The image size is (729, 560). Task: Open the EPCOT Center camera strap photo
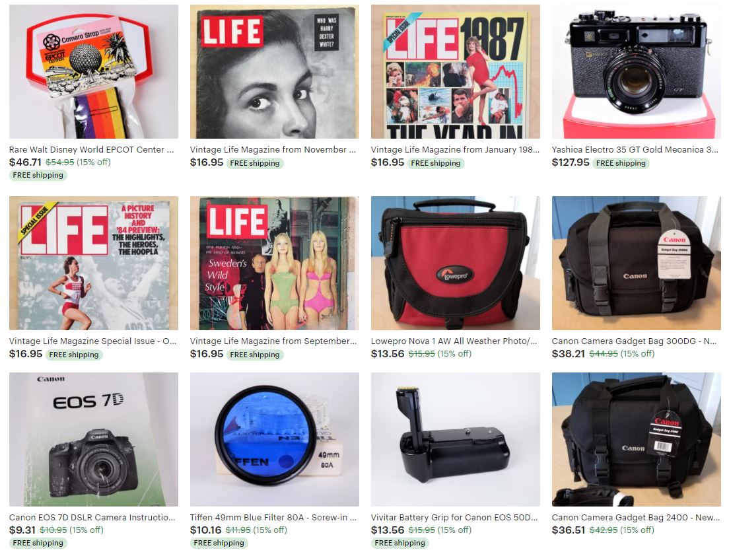(x=94, y=71)
